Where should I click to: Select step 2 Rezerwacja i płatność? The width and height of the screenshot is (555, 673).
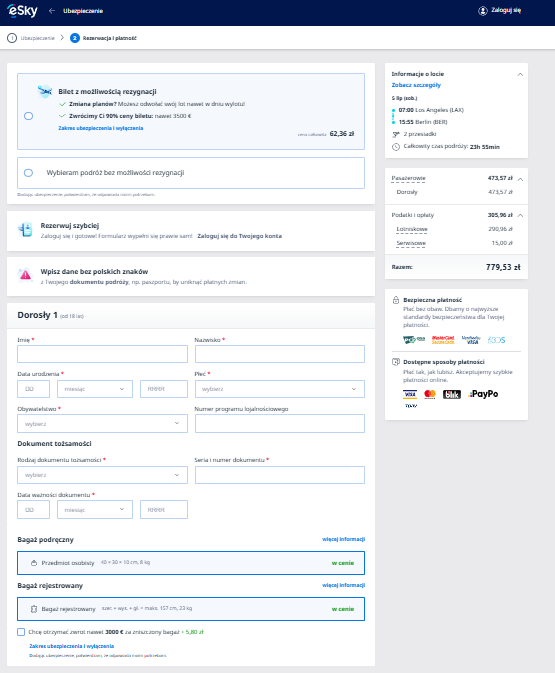click(103, 38)
